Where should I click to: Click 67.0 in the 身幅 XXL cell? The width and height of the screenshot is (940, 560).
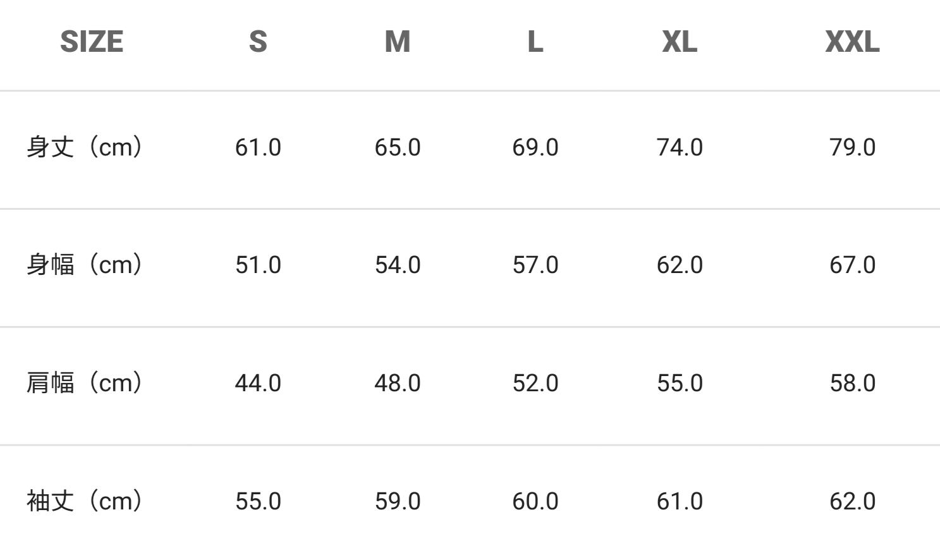pyautogui.click(x=852, y=265)
